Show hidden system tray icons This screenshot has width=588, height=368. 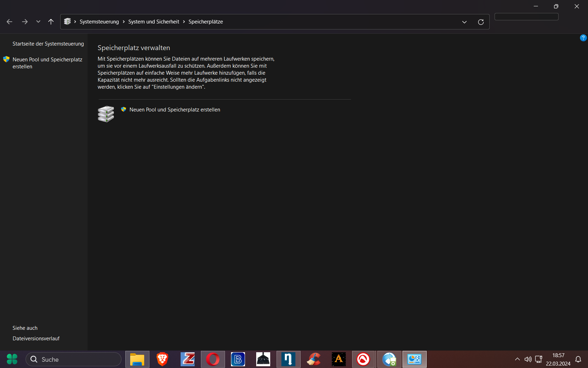click(x=517, y=359)
